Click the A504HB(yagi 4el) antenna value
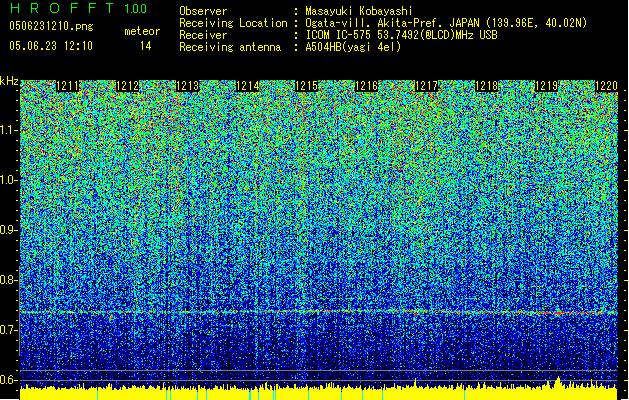The height and width of the screenshot is (400, 629). 353,47
